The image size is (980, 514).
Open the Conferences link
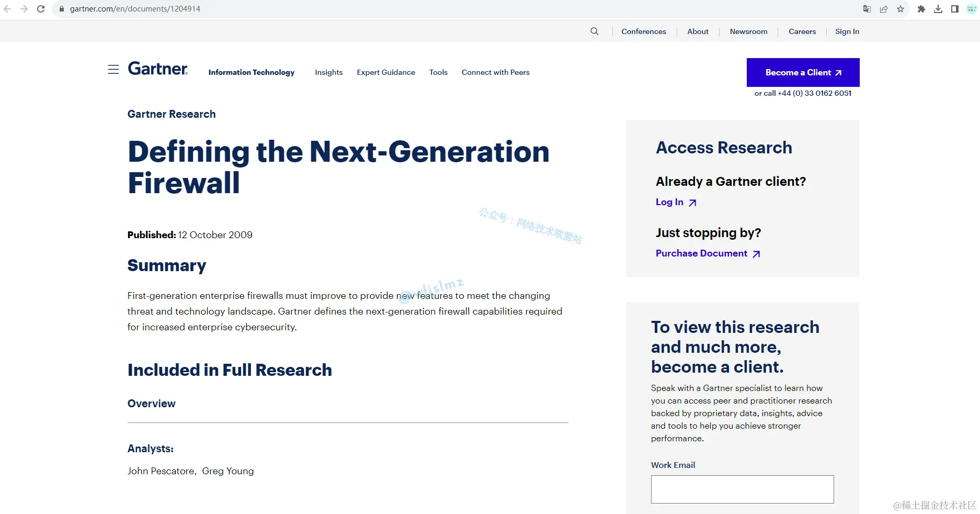[644, 31]
